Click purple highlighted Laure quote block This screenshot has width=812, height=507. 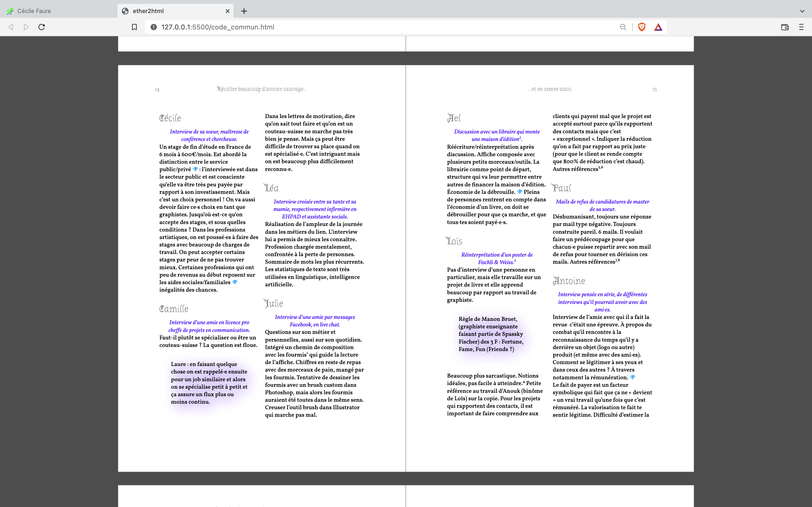coord(209,383)
